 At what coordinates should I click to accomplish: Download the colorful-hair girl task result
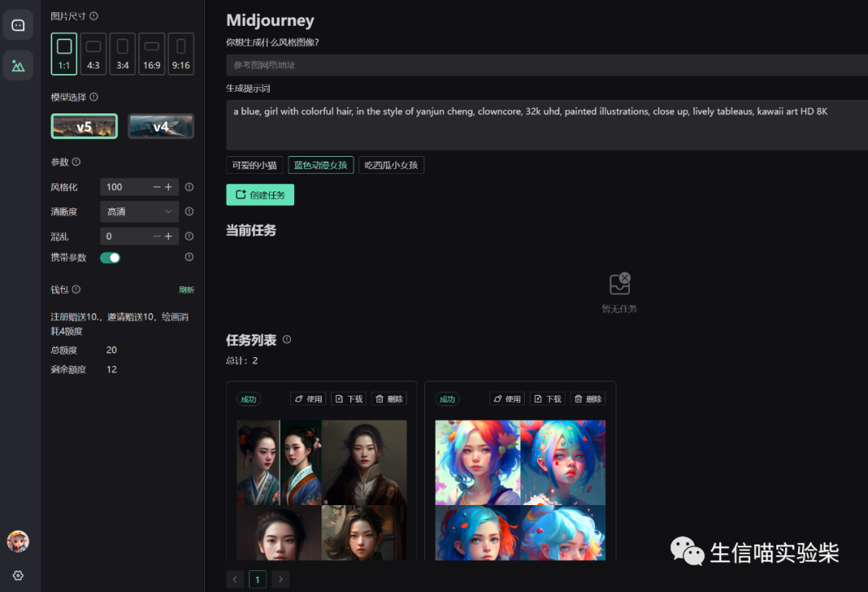click(548, 399)
